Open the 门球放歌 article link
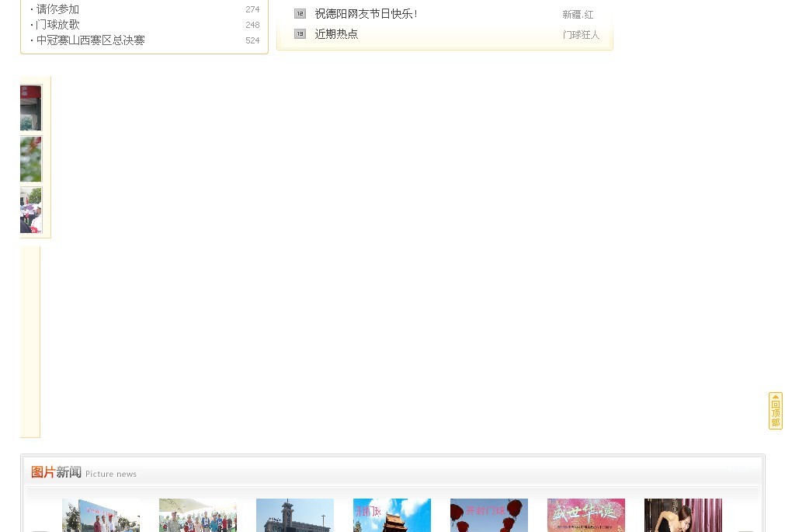 point(57,25)
